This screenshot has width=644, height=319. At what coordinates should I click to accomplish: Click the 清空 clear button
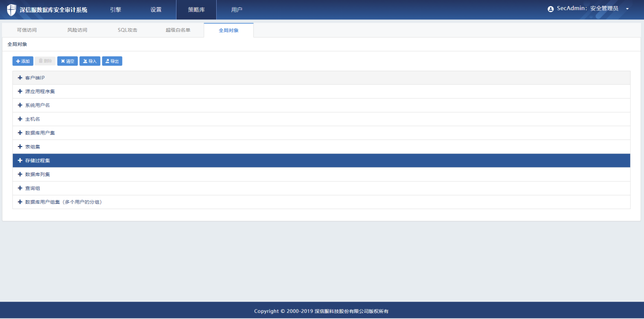68,61
